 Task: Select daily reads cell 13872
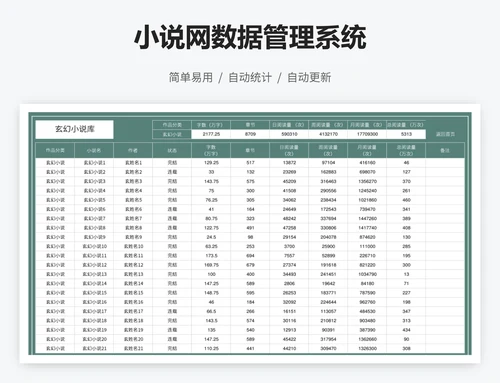[x=289, y=163]
